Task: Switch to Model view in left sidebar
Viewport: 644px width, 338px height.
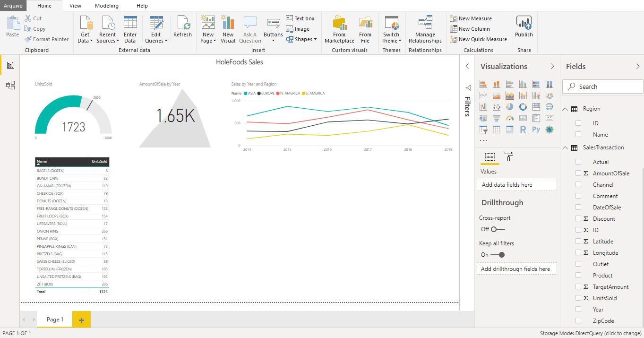Action: [x=10, y=85]
